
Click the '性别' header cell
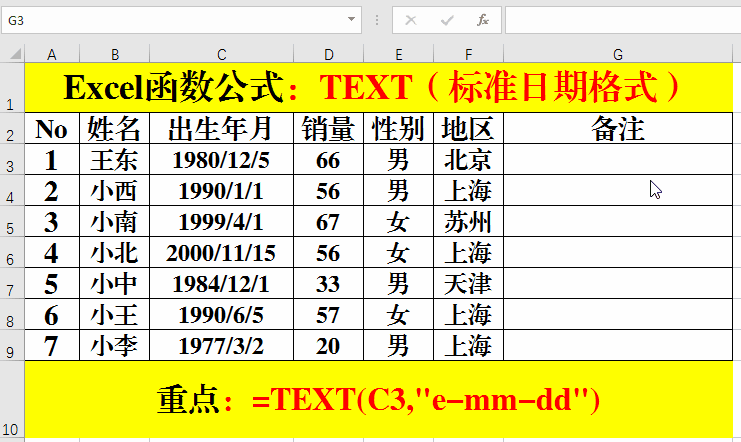tap(398, 128)
